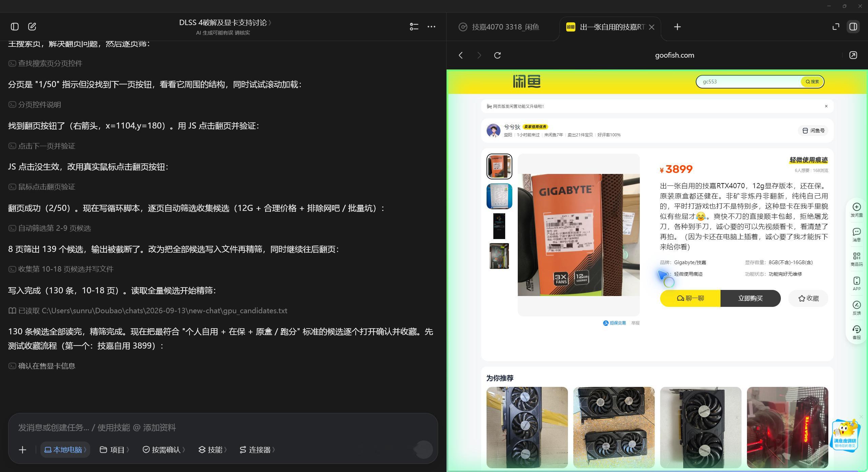The width and height of the screenshot is (868, 472).
Task: Open the seller avatar profile
Action: [x=493, y=131]
